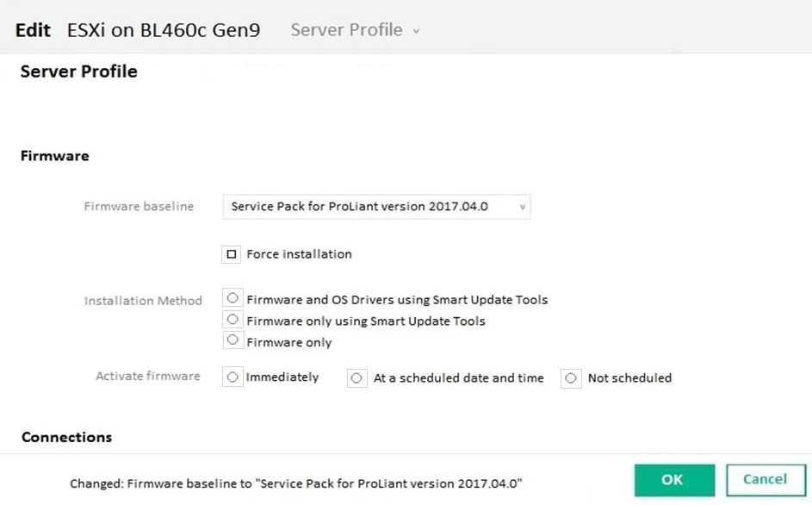812x505 pixels.
Task: Choose Firmware only using Smart Update Tools
Action: (x=232, y=320)
